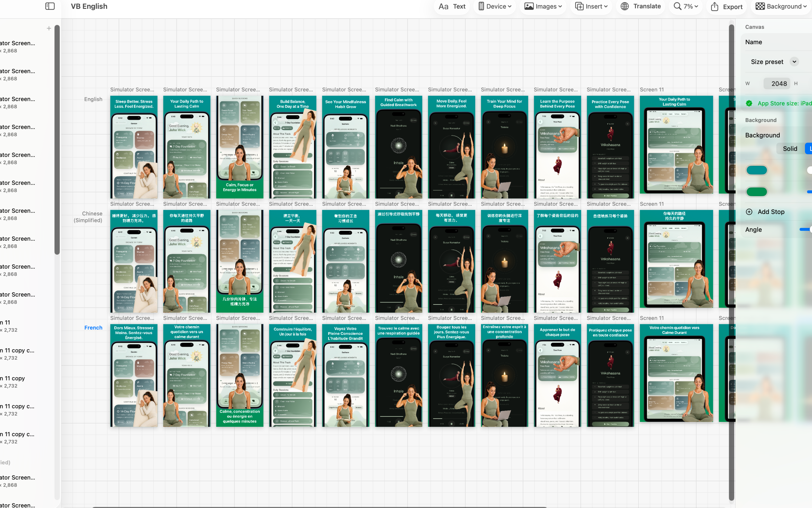
Task: Open the Device dropdown menu
Action: 494,6
